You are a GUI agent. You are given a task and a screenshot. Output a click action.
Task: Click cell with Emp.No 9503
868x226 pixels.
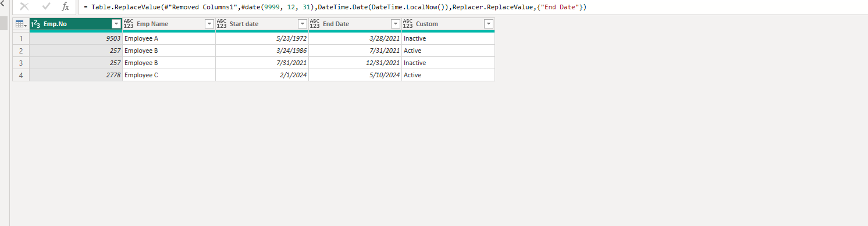(76, 38)
